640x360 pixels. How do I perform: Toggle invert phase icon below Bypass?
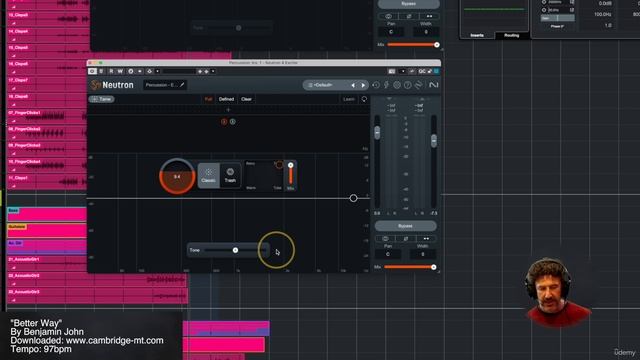click(x=406, y=238)
